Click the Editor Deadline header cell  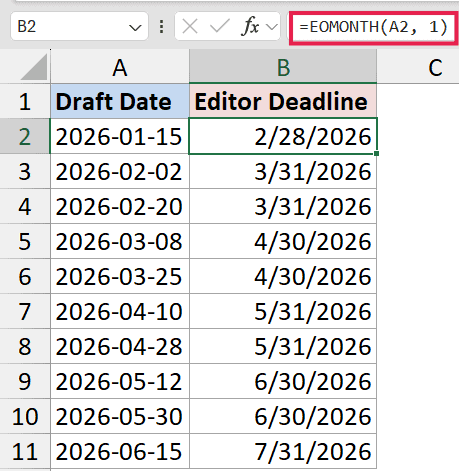coord(283,101)
